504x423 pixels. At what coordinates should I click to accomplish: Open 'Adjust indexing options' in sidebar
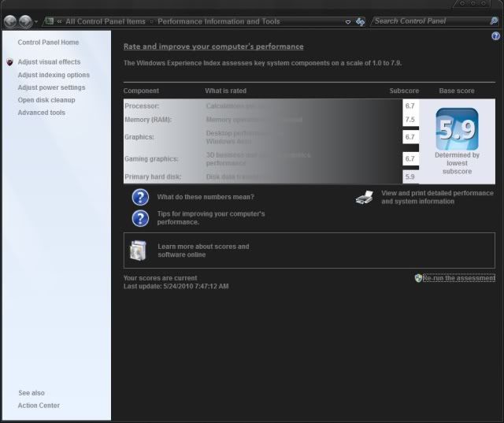54,75
